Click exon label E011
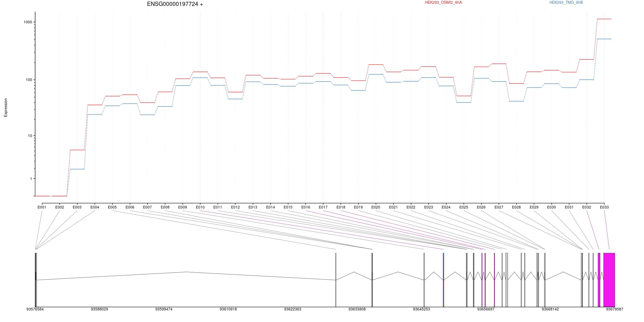Screen dimensions: 644x322 coord(218,207)
